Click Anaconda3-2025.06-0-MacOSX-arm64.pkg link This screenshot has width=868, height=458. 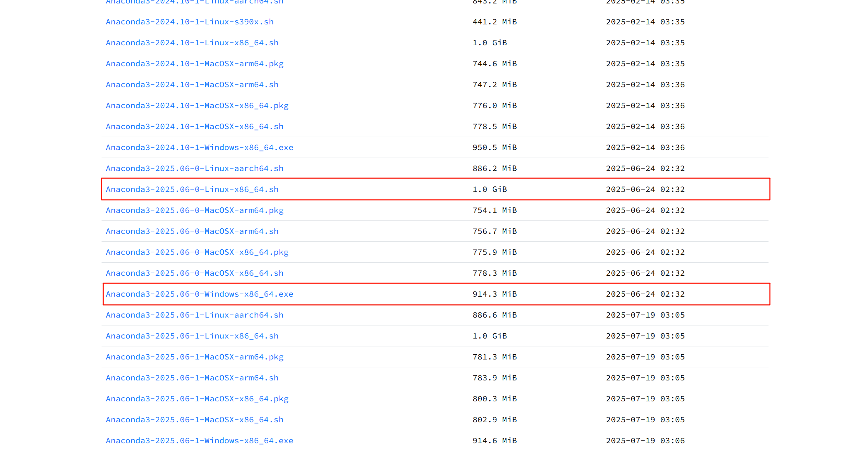[x=195, y=210]
